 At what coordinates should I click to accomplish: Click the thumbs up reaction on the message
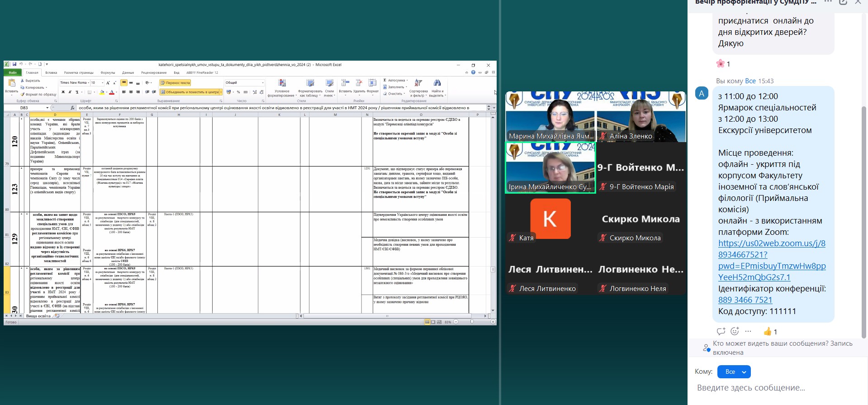(770, 332)
